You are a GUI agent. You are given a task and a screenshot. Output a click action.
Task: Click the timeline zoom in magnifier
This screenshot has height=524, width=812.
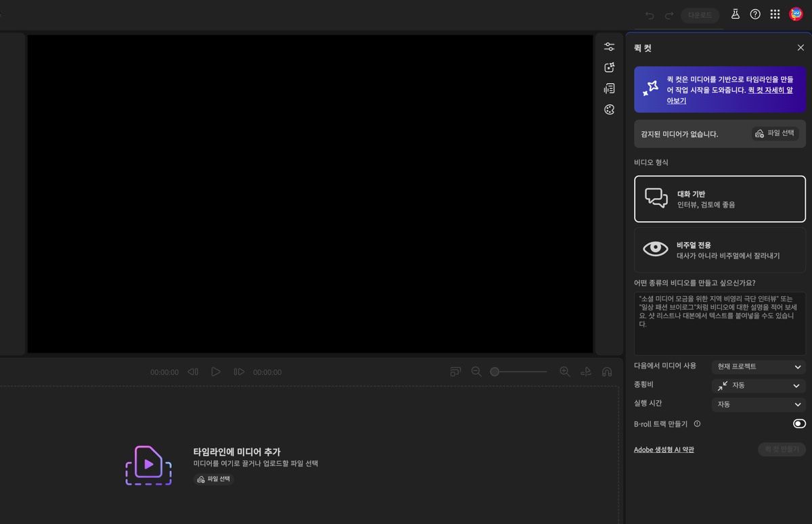click(565, 372)
